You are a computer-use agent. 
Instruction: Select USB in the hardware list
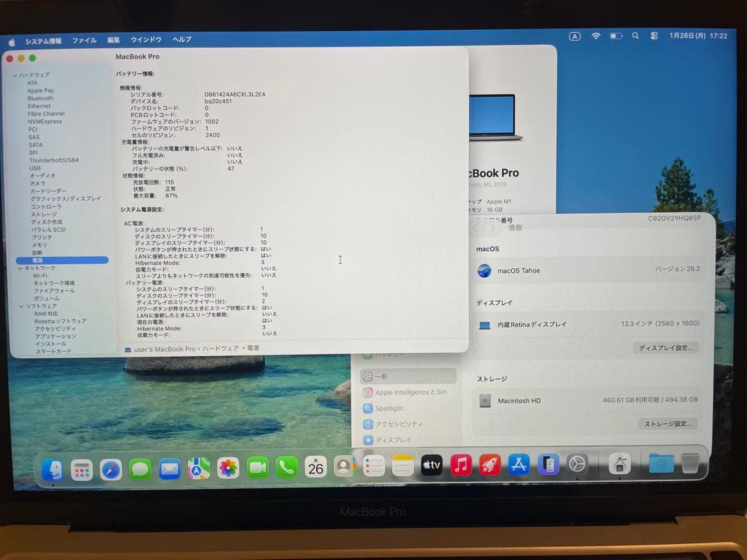click(35, 167)
